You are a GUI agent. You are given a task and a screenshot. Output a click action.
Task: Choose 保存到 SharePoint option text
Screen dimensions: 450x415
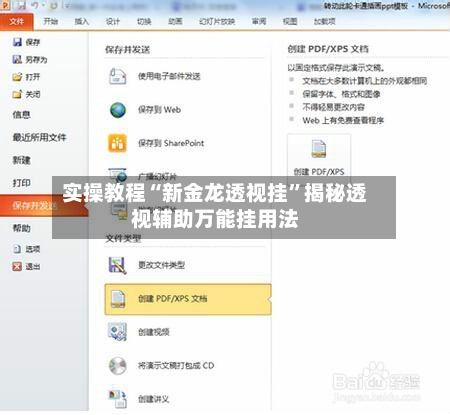[171, 143]
